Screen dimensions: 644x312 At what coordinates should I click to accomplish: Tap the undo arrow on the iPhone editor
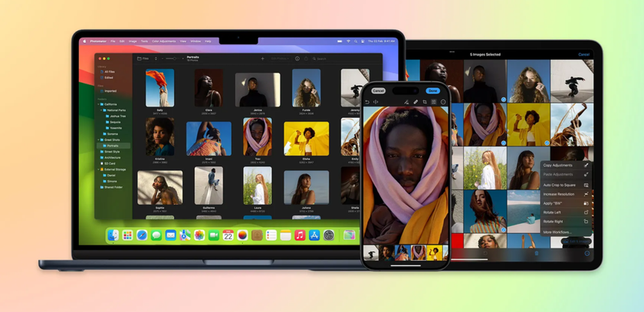pyautogui.click(x=366, y=102)
